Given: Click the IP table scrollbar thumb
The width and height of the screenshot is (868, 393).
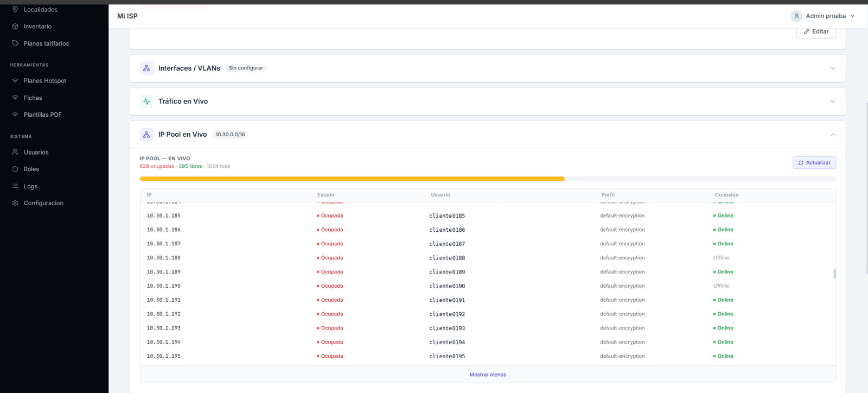Looking at the screenshot, I should [834, 274].
